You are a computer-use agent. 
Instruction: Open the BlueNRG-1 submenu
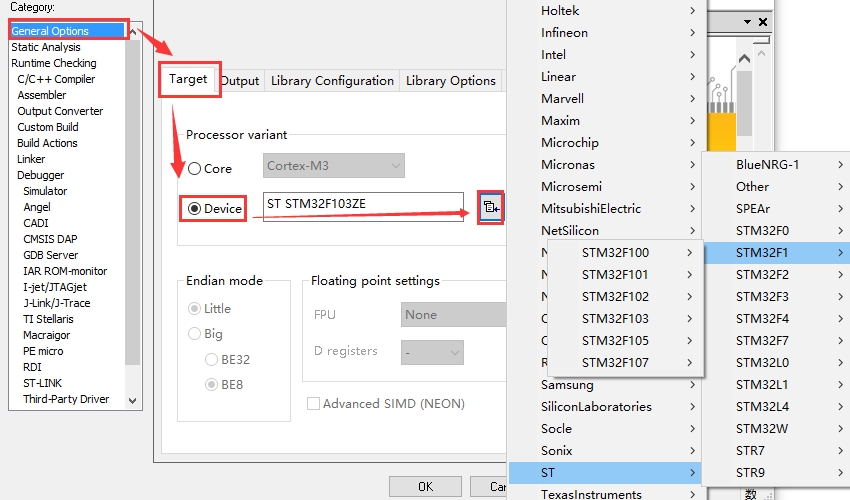click(776, 165)
